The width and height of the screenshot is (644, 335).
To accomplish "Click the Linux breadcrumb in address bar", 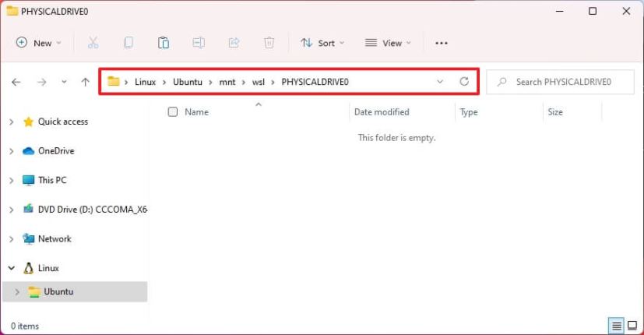I will point(146,82).
